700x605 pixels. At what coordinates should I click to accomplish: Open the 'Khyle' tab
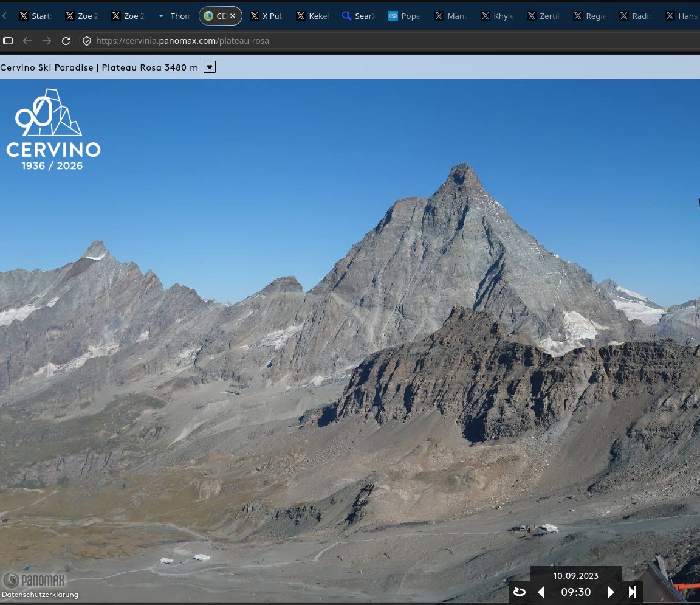(497, 16)
